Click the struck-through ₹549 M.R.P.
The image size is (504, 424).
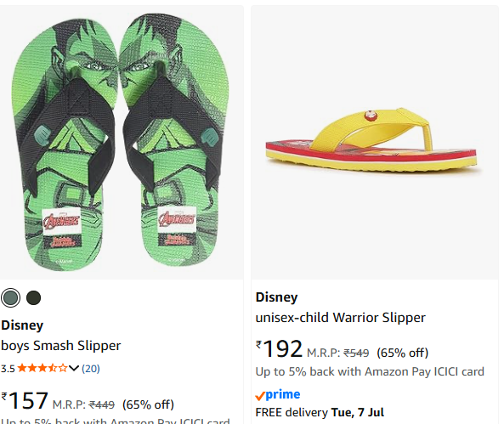356,353
